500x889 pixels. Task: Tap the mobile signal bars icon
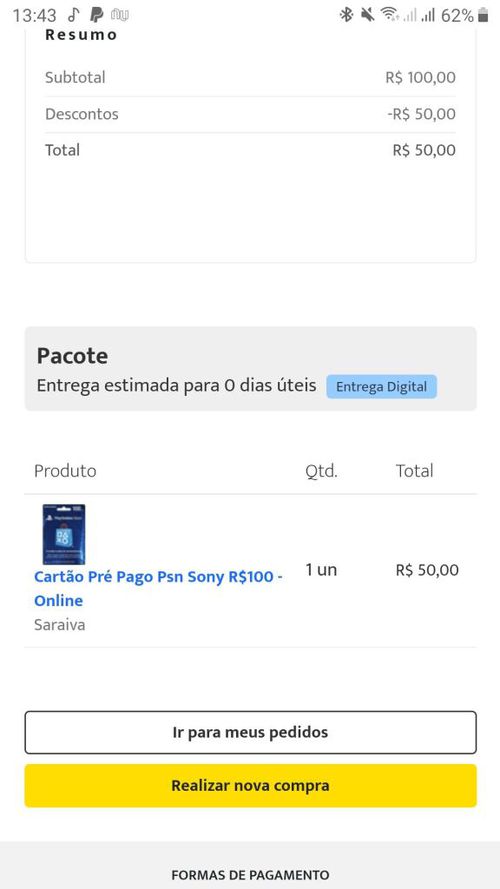pyautogui.click(x=427, y=15)
